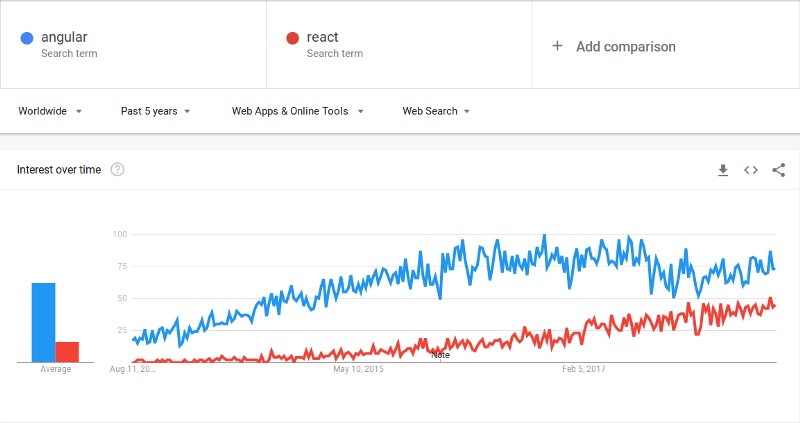The height and width of the screenshot is (423, 800).
Task: Open the embed code icon
Action: tap(751, 170)
